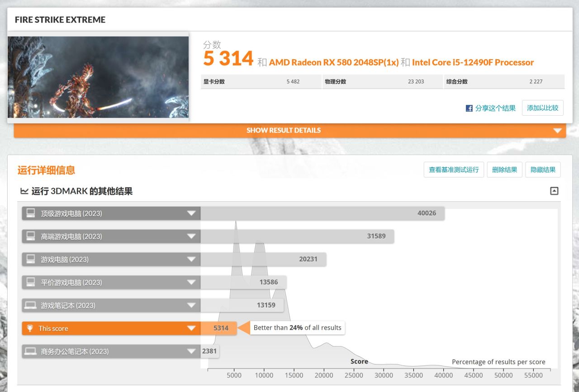The height and width of the screenshot is (392, 579).
Task: Click the 13159 score bar
Action: click(x=242, y=306)
